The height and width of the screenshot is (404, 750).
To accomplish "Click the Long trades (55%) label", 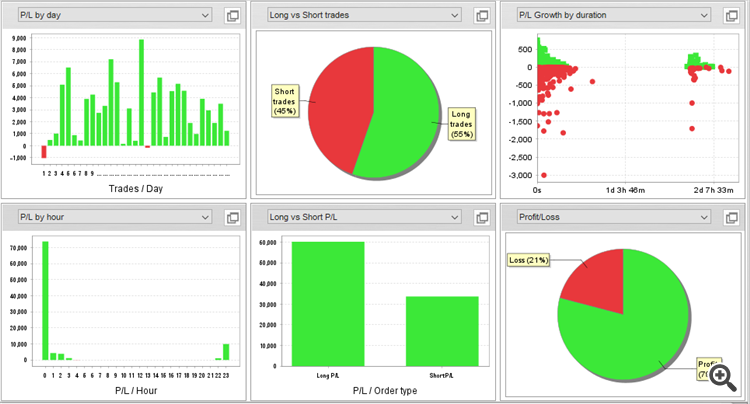I will [462, 124].
